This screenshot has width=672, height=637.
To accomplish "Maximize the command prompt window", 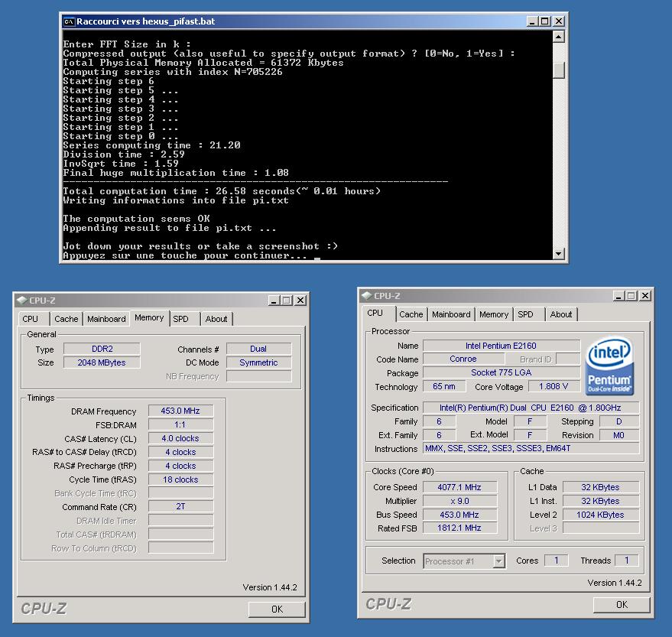I will (x=545, y=21).
